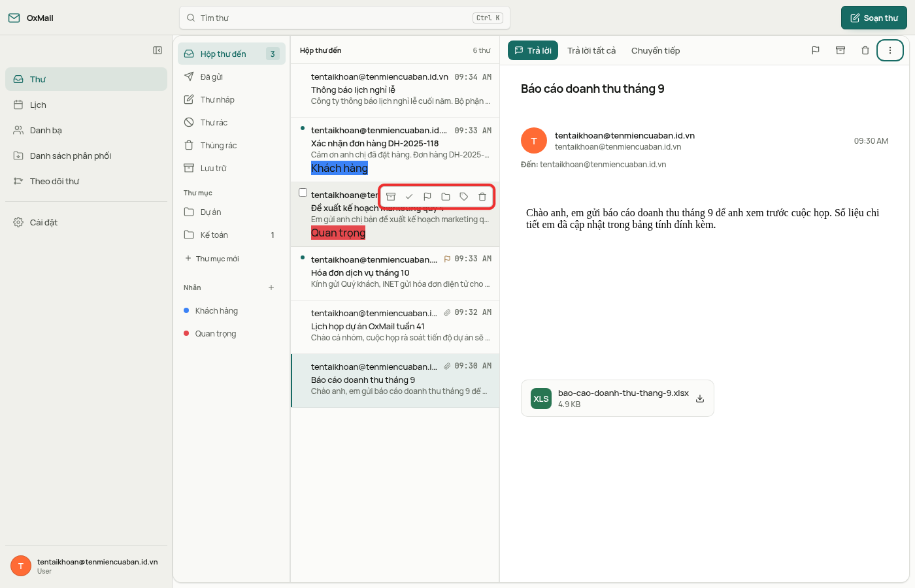Click the Trả lời reply button
The height and width of the screenshot is (588, 915).
click(533, 50)
